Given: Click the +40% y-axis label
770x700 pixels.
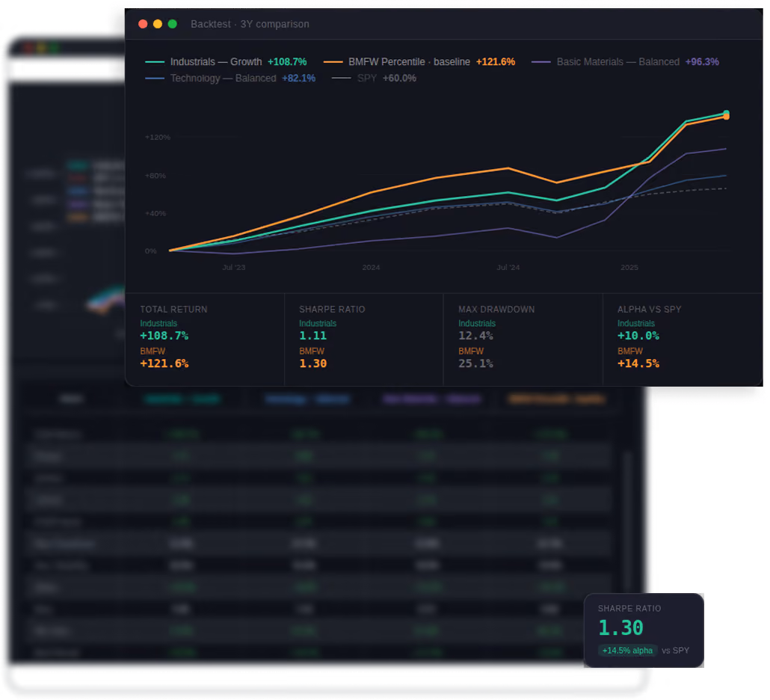Looking at the screenshot, I should pos(155,213).
